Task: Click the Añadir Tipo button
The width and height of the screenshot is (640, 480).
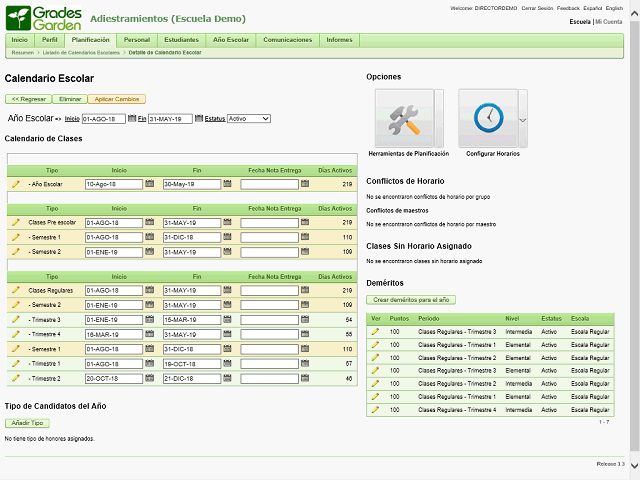Action: (x=27, y=423)
